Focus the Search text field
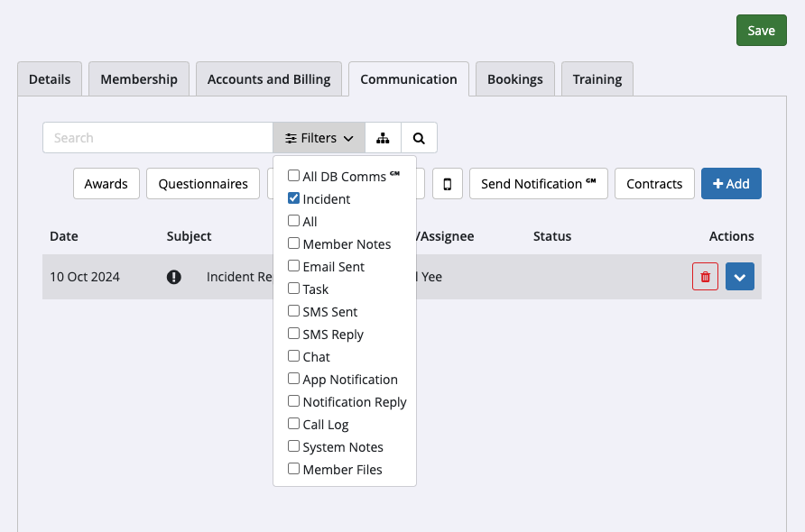 coord(158,138)
